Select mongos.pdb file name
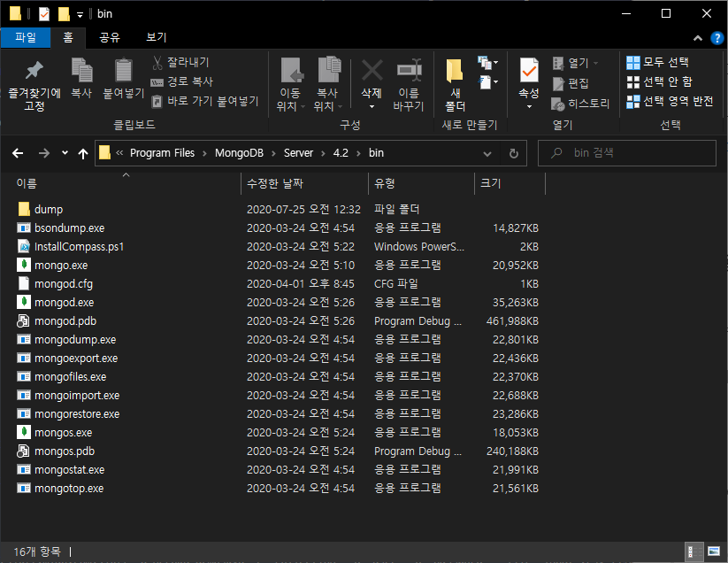 coord(65,451)
